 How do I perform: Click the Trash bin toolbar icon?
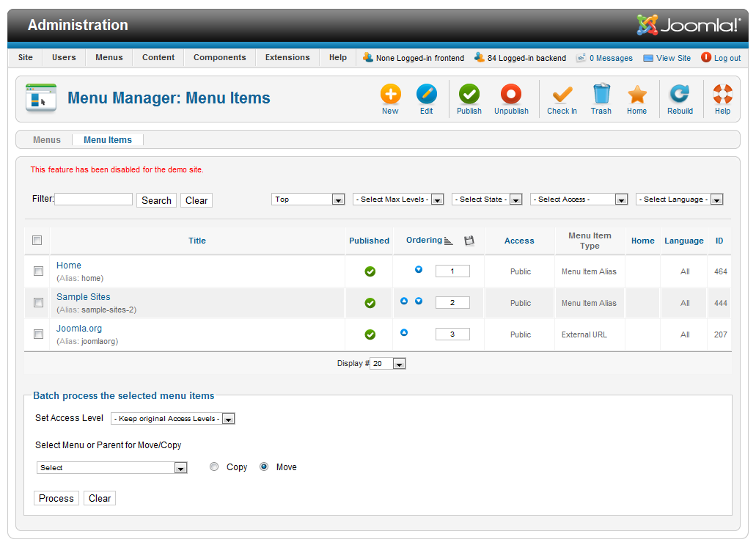point(601,95)
